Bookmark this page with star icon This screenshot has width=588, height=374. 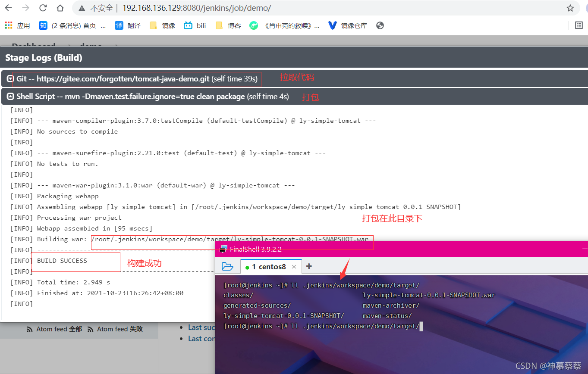[x=570, y=8]
